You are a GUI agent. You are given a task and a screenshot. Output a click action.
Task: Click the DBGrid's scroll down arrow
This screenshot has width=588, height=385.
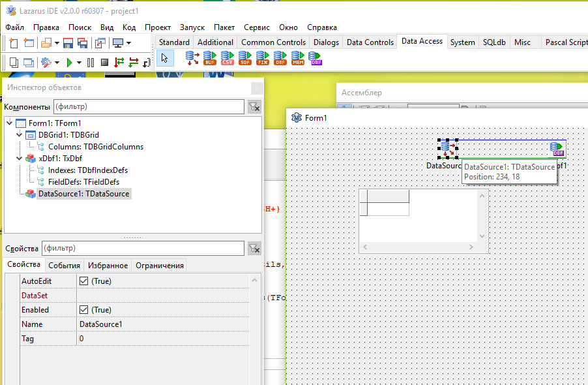(482, 236)
